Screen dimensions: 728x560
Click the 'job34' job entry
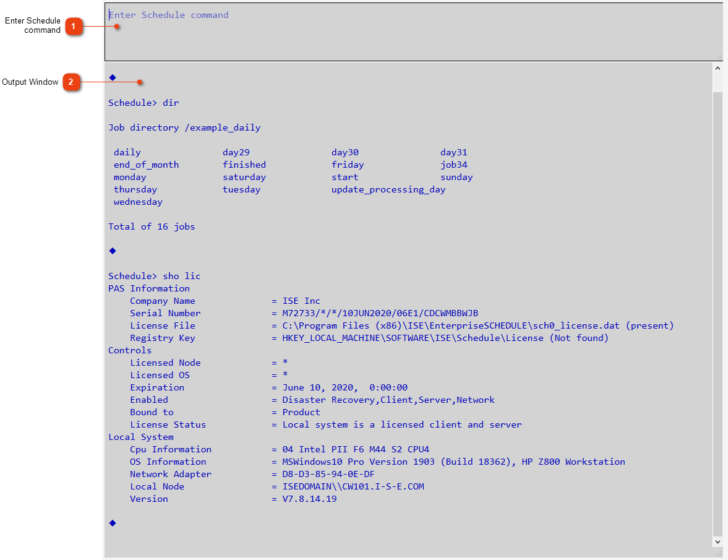click(x=454, y=165)
